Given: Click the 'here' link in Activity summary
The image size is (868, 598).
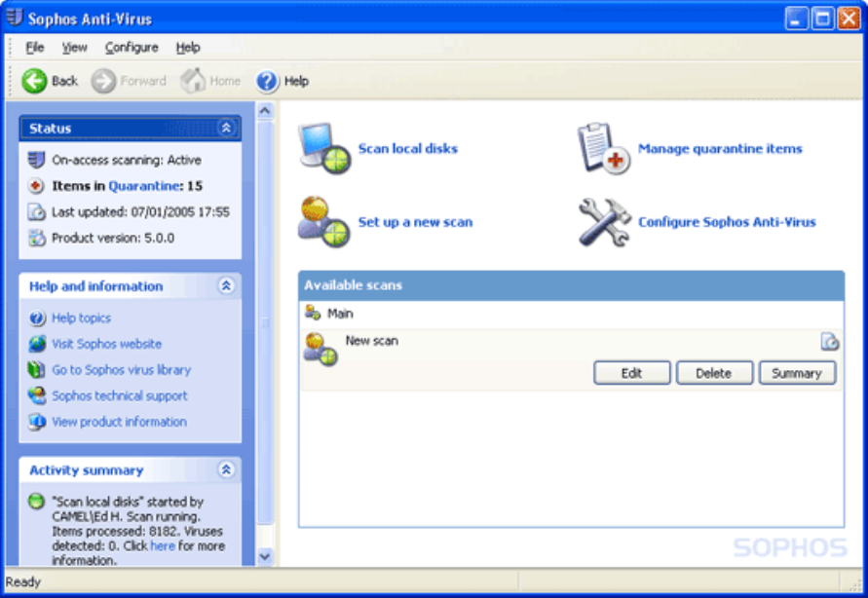Looking at the screenshot, I should coord(162,546).
